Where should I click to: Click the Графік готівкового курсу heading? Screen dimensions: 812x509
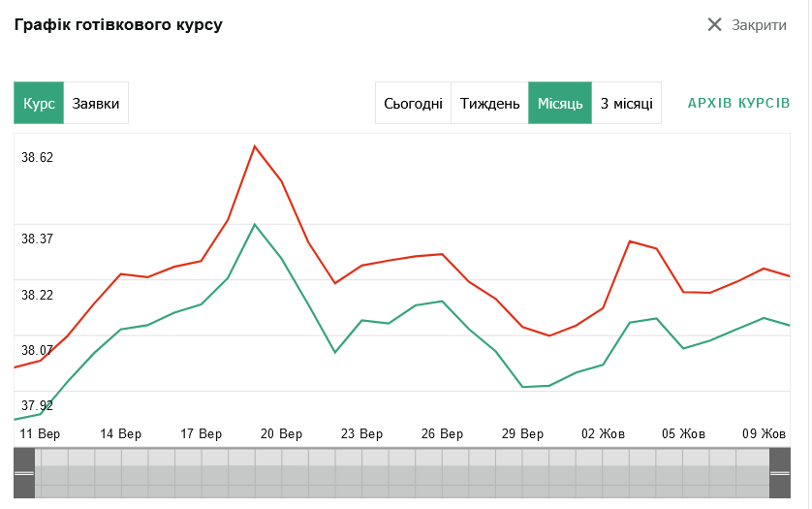coord(118,24)
